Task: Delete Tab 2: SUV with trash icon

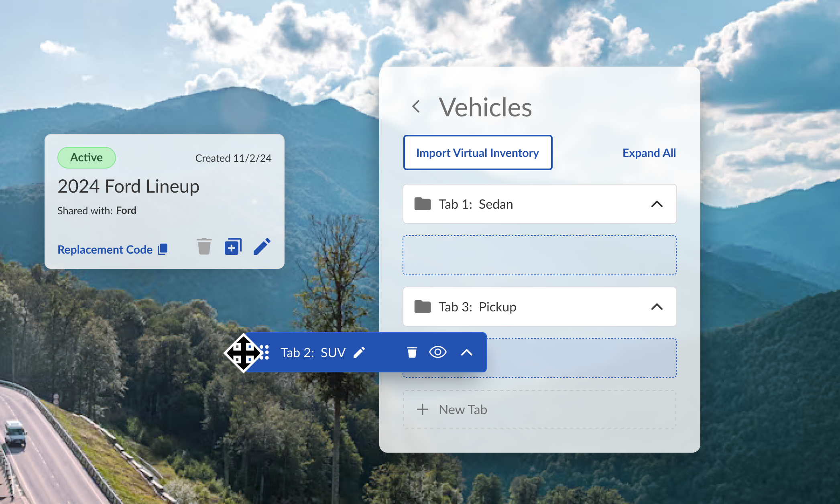Action: point(412,352)
